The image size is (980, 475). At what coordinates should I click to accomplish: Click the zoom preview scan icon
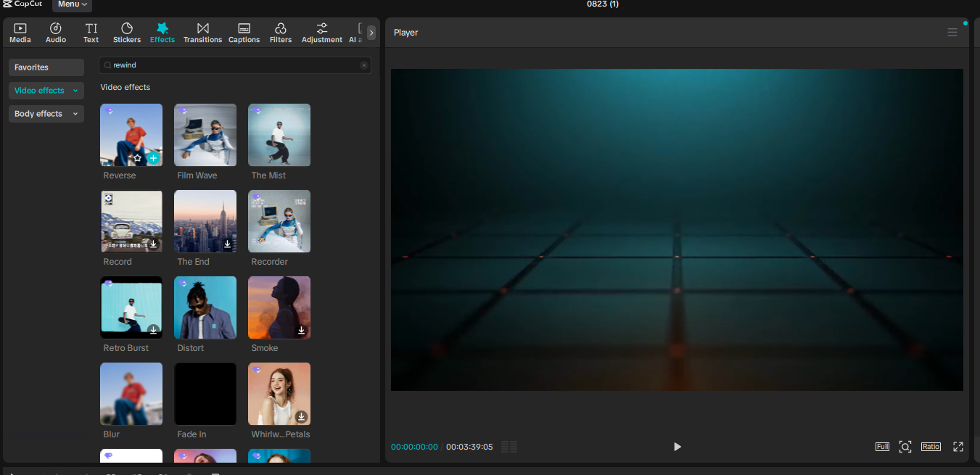click(905, 447)
